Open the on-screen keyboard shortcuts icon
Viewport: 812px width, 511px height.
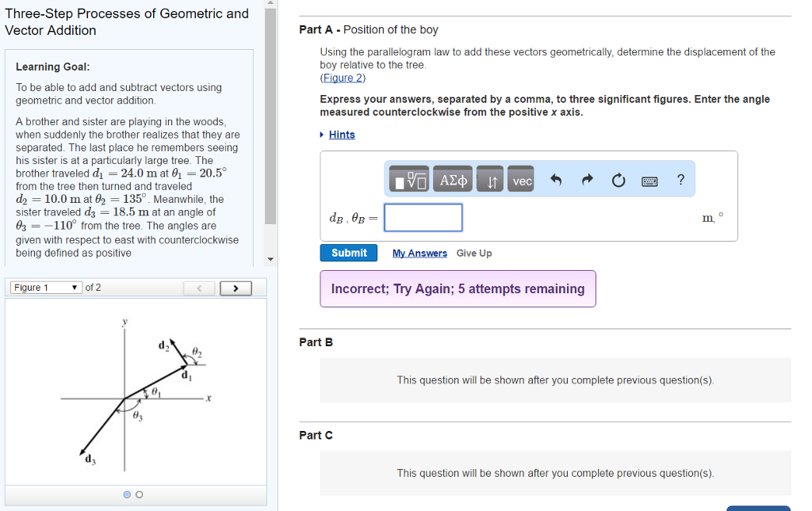click(649, 181)
